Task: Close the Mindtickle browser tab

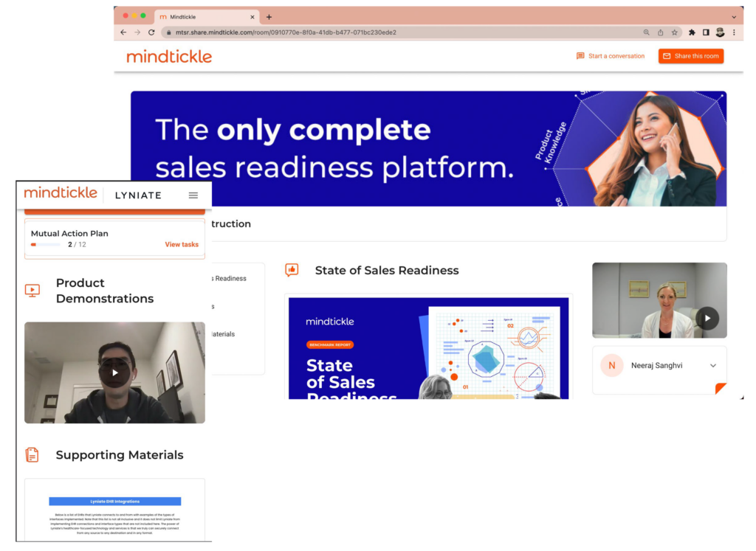Action: click(252, 17)
